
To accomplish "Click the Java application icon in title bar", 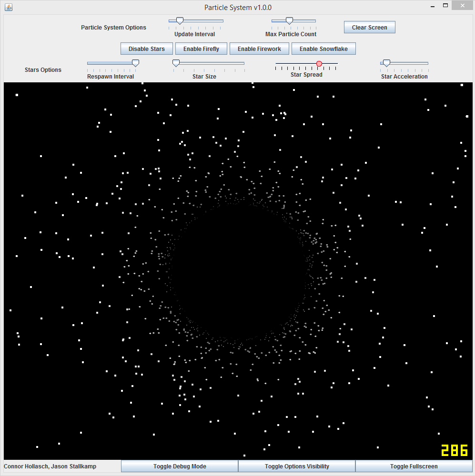I will pos(9,7).
